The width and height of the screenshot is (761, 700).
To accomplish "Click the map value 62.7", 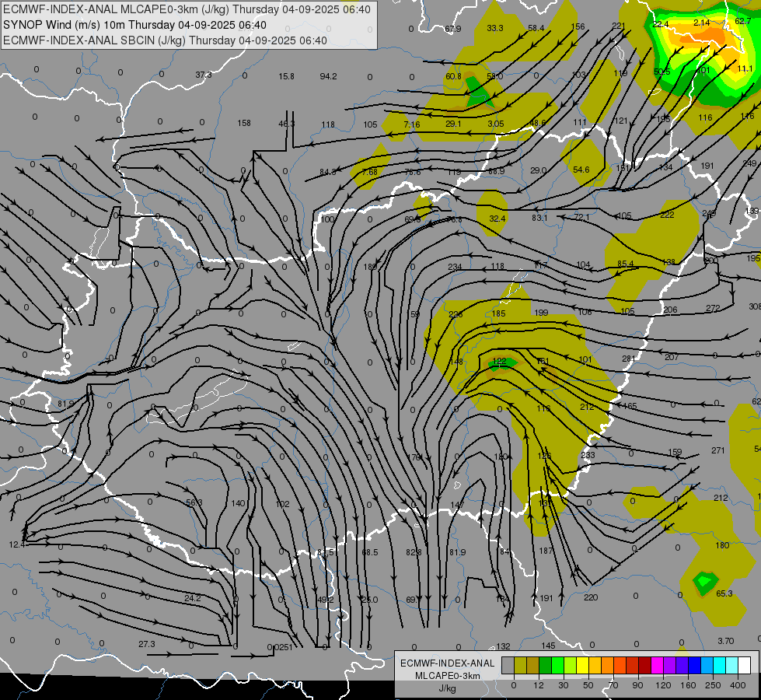I will tap(743, 21).
